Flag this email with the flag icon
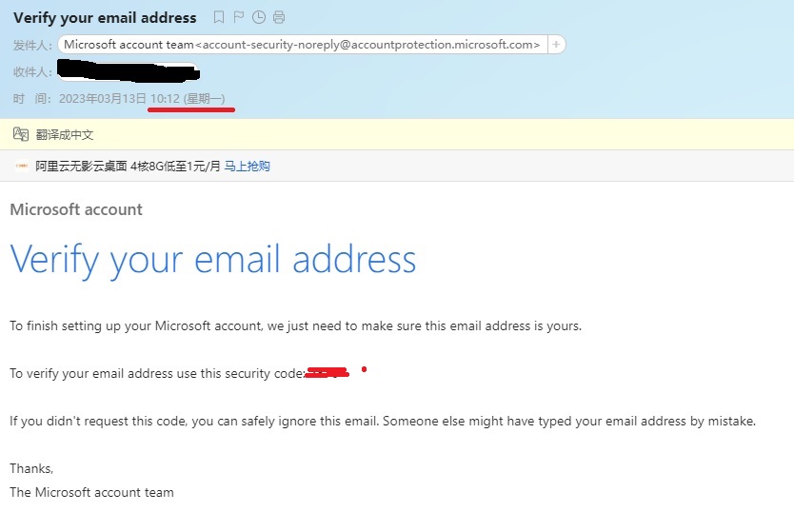 (238, 17)
